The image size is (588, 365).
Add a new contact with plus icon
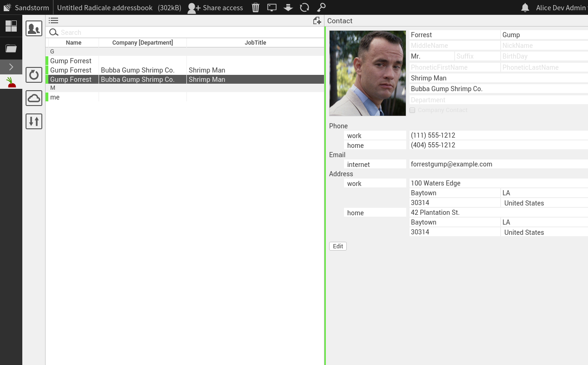317,20
